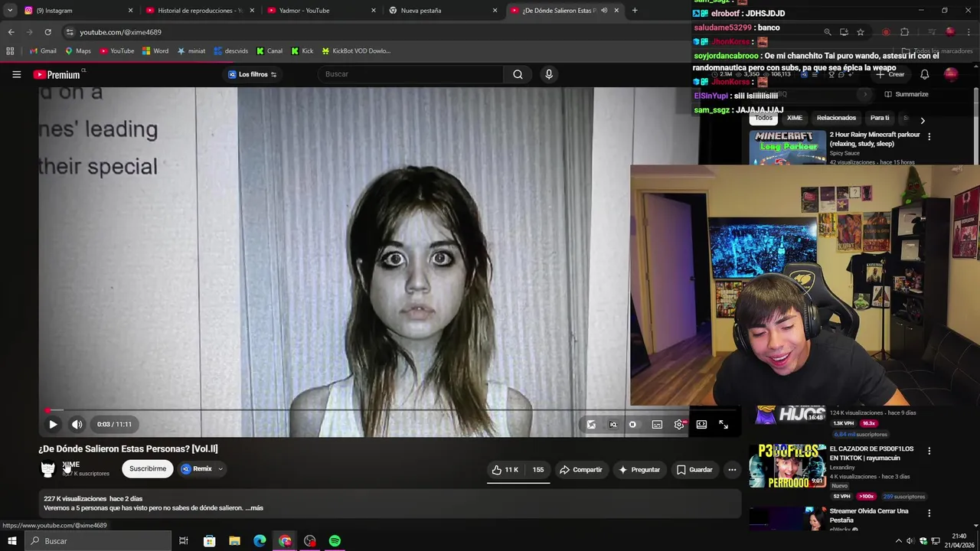Open the YouTube hamburger guide menu

pyautogui.click(x=16, y=74)
